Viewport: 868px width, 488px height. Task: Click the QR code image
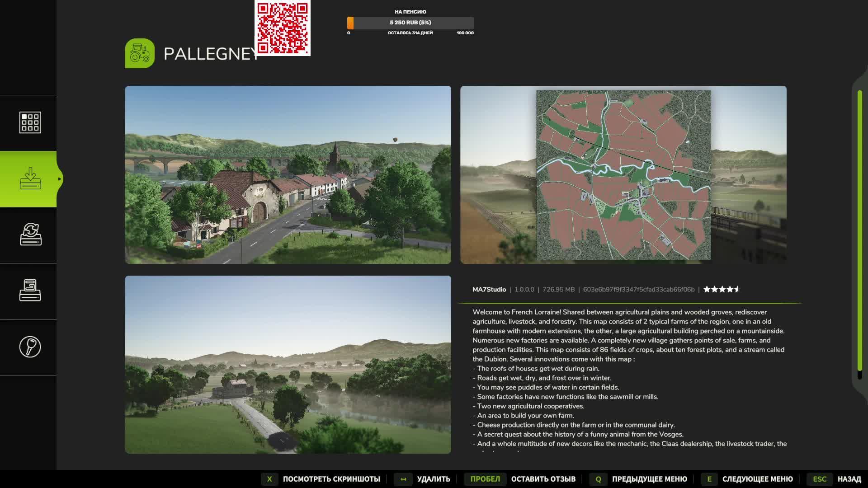283,28
